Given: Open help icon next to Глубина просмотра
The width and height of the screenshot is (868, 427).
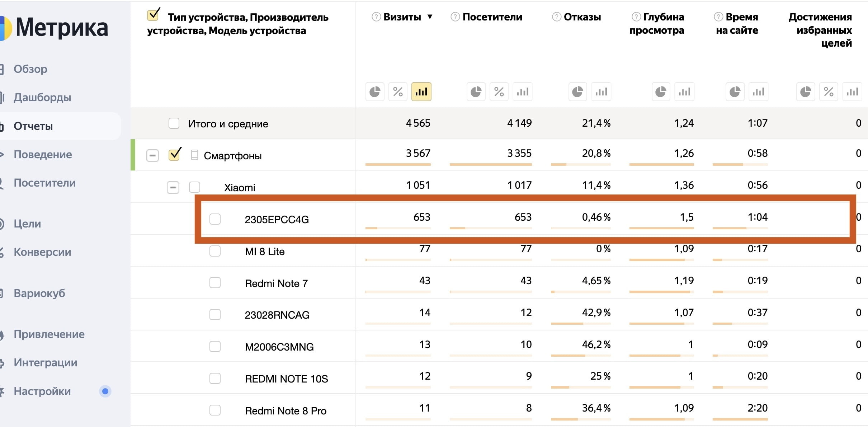Looking at the screenshot, I should [636, 17].
